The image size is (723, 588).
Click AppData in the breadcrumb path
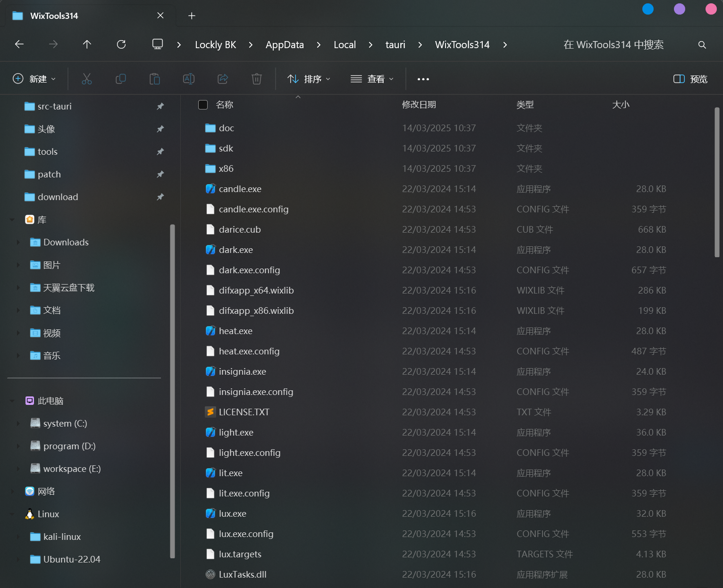[285, 45]
